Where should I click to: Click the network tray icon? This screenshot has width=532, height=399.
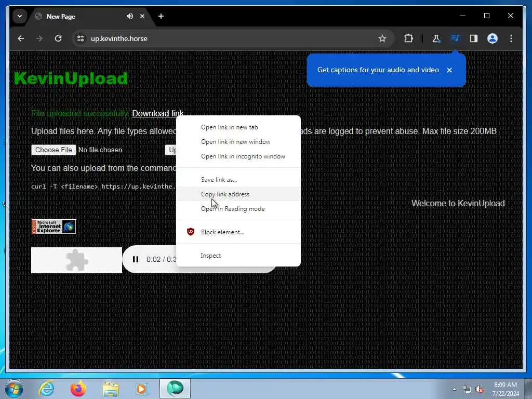coord(467,390)
